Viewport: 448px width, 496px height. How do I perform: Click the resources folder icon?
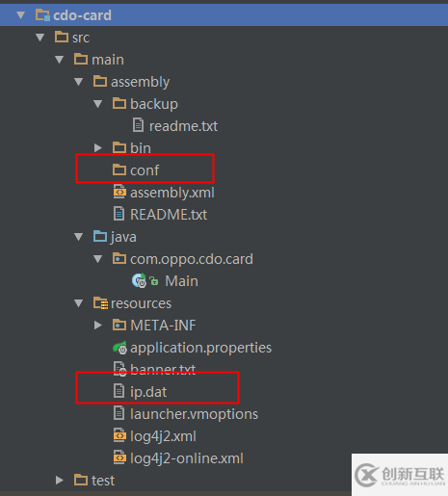pyautogui.click(x=100, y=303)
